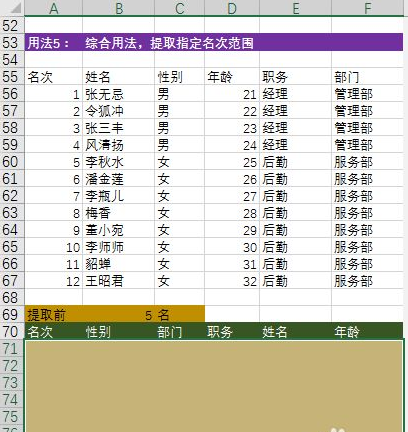This screenshot has height=432, width=408.
Task: Click green header '部门' in row 70
Action: [x=179, y=331]
